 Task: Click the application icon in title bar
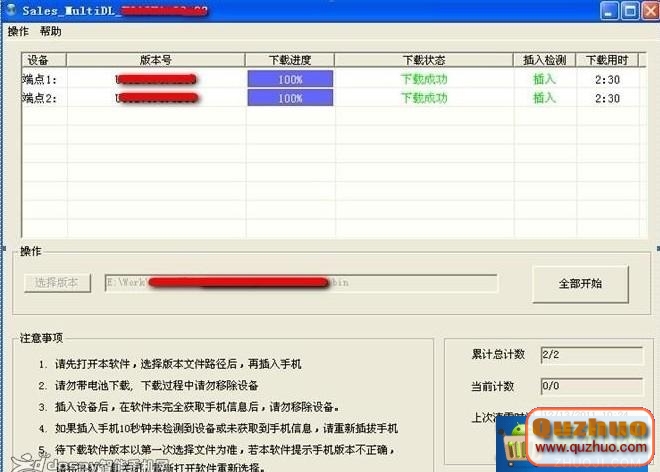tap(11, 9)
